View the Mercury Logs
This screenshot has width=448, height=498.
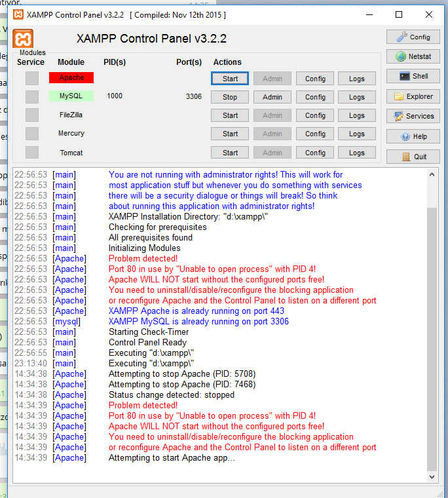coord(357,134)
